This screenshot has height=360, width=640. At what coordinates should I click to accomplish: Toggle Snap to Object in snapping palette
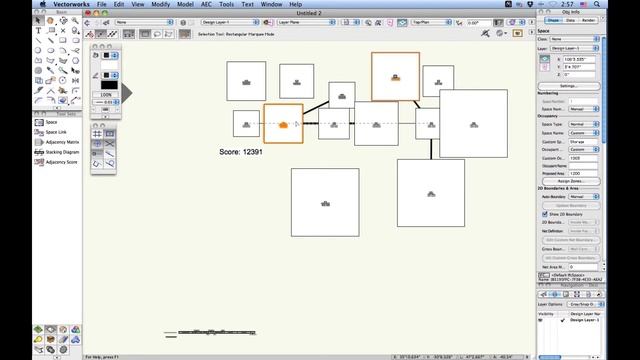110,133
